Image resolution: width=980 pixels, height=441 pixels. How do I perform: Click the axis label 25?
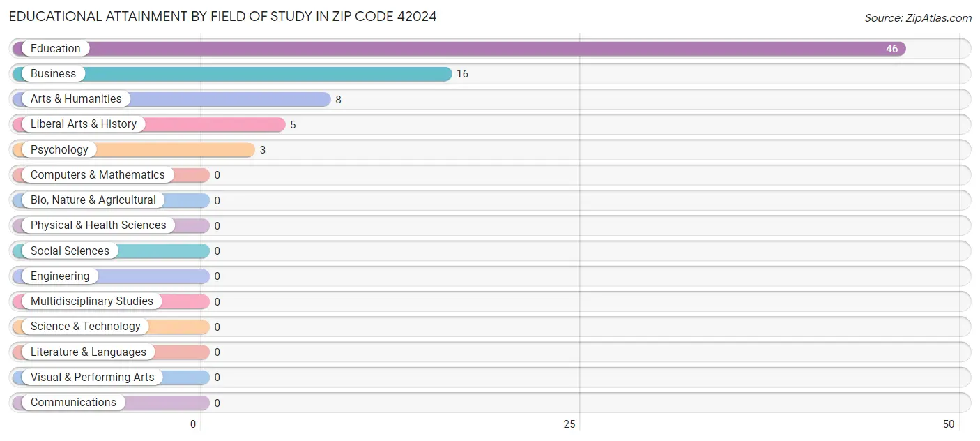(569, 424)
